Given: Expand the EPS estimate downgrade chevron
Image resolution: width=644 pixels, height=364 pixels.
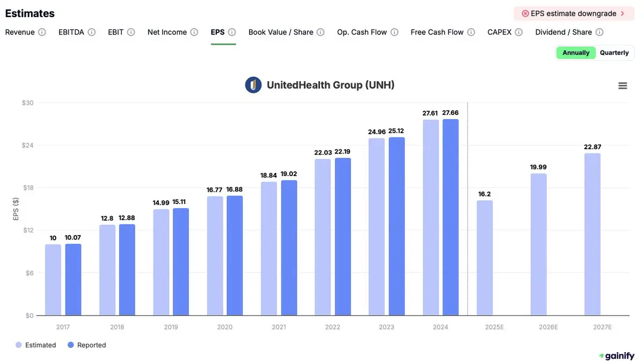Looking at the screenshot, I should pos(623,13).
